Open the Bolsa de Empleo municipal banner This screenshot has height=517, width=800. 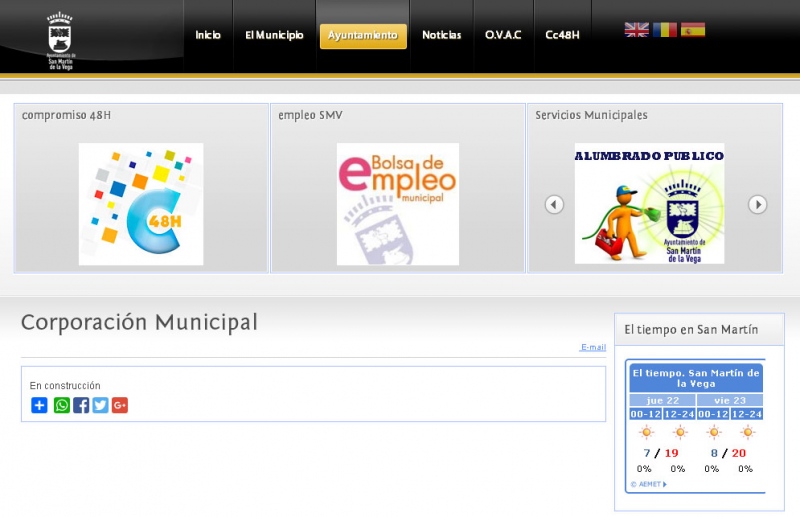pyautogui.click(x=397, y=204)
